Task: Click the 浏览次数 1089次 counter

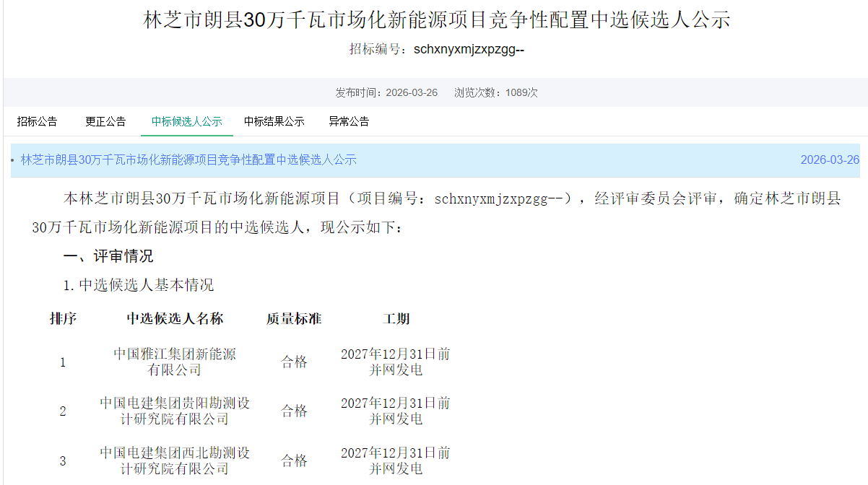Action: tap(495, 92)
